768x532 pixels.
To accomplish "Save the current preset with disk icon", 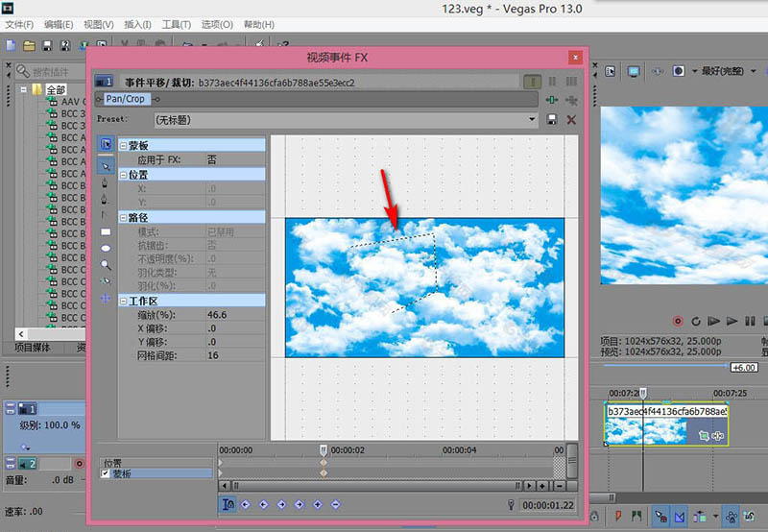I will (551, 119).
